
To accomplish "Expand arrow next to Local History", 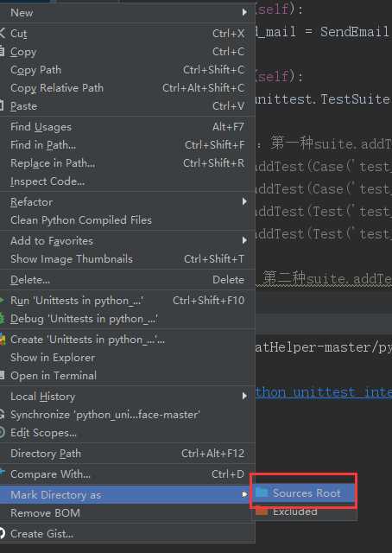I will pyautogui.click(x=244, y=396).
